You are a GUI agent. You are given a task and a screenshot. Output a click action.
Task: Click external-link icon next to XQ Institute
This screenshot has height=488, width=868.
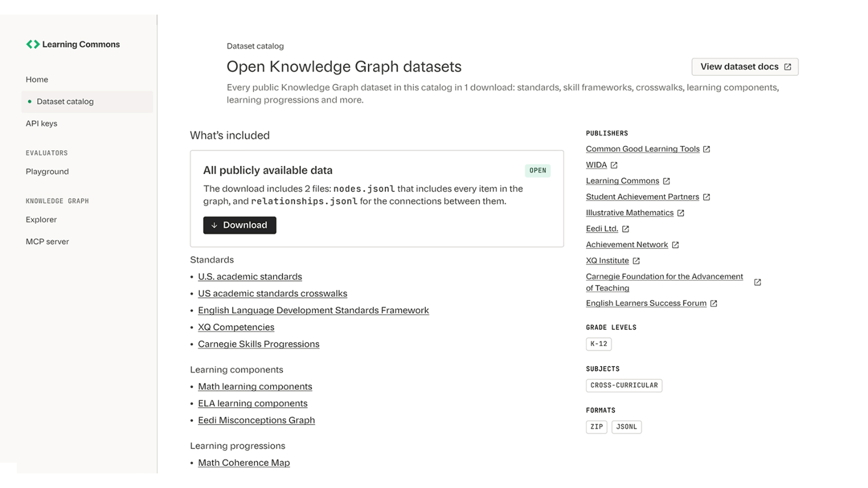(x=636, y=261)
